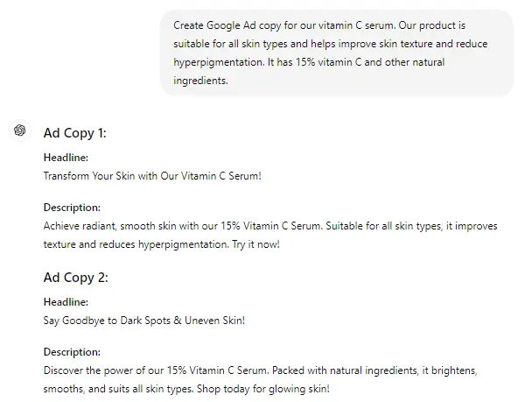532x402 pixels.
Task: Click the user prompt message bubble
Action: [336, 53]
